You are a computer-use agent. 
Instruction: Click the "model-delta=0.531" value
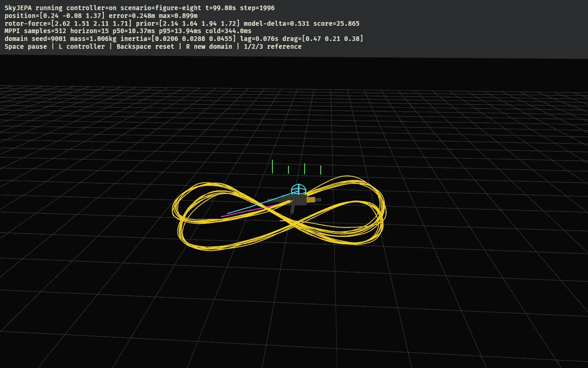pyautogui.click(x=277, y=23)
